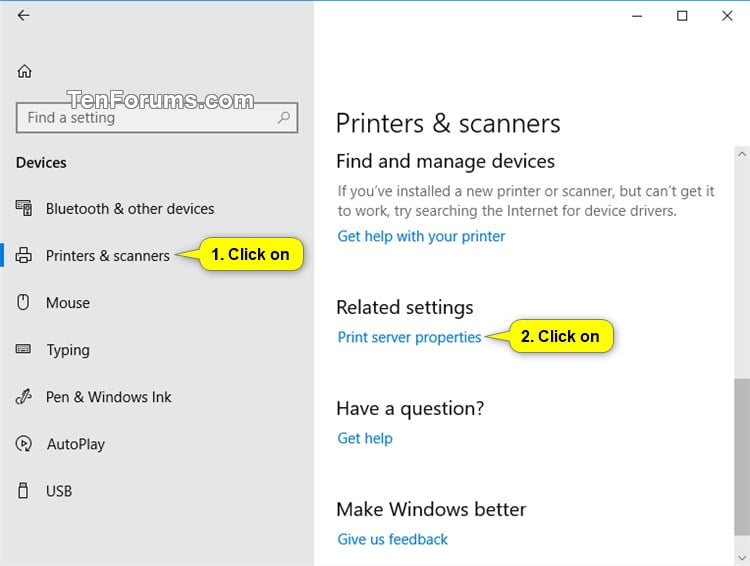
Task: Click the Get help link
Action: 365,438
